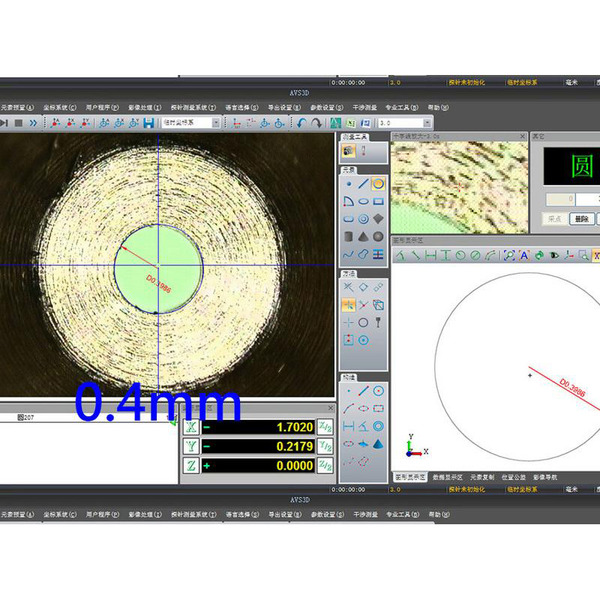Select the line element tool
The height and width of the screenshot is (600, 600).
(363, 184)
